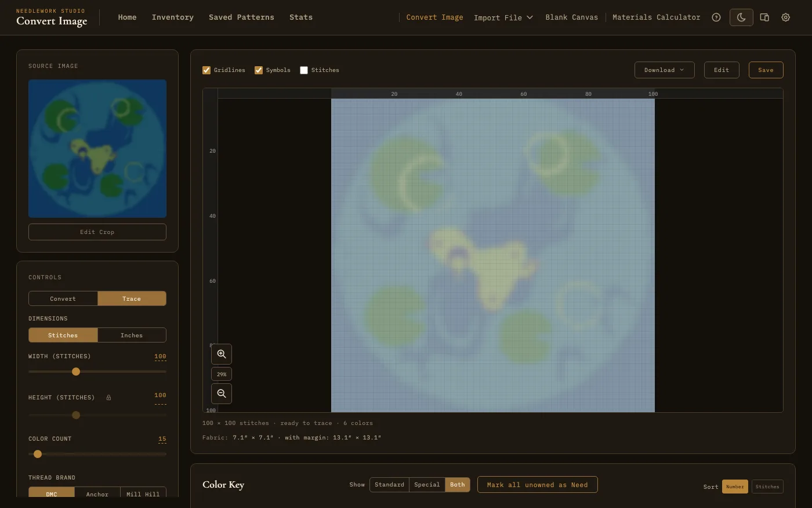Enable the Stitches overlay checkbox
812x508 pixels.
pyautogui.click(x=304, y=70)
